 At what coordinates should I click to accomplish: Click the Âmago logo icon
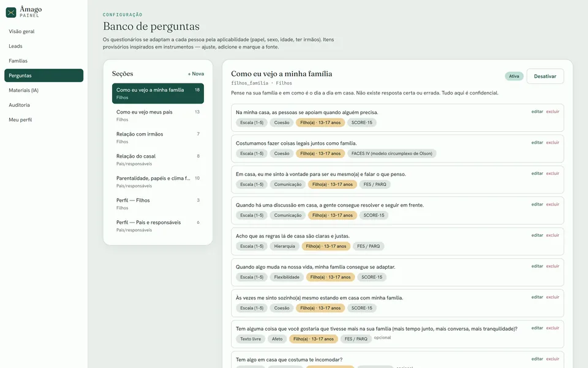point(11,12)
